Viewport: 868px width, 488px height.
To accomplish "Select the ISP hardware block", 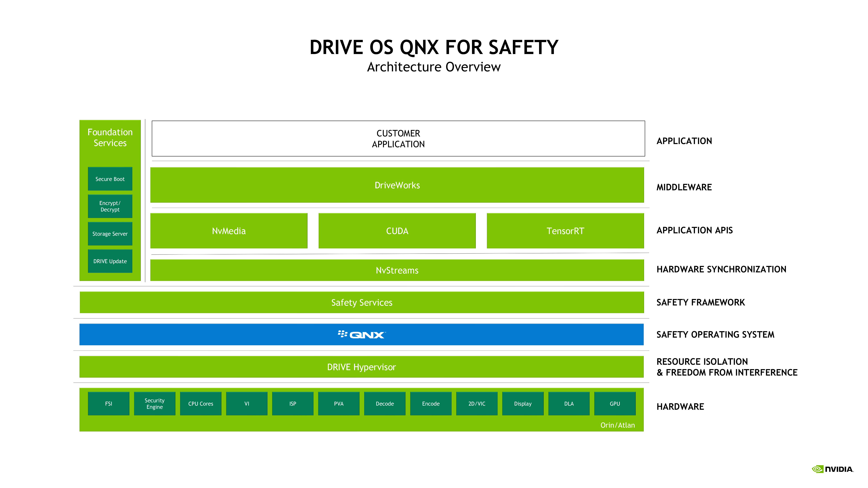I will pos(293,403).
